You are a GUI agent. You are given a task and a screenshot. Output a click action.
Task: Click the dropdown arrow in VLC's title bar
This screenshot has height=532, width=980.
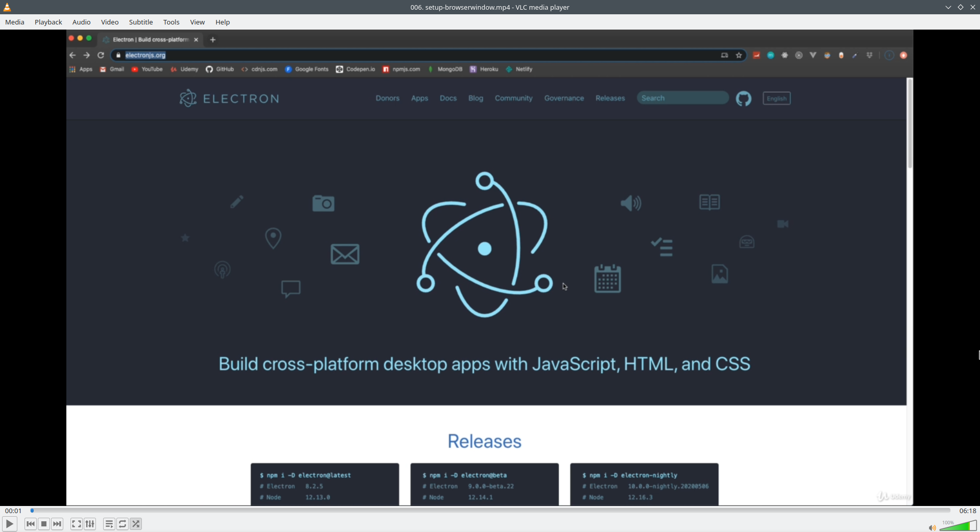tap(948, 7)
